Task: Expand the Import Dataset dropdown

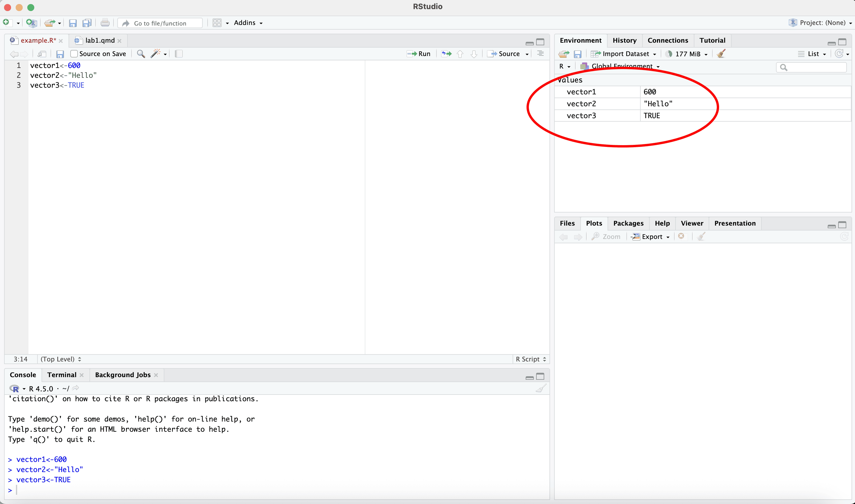Action: pos(625,54)
